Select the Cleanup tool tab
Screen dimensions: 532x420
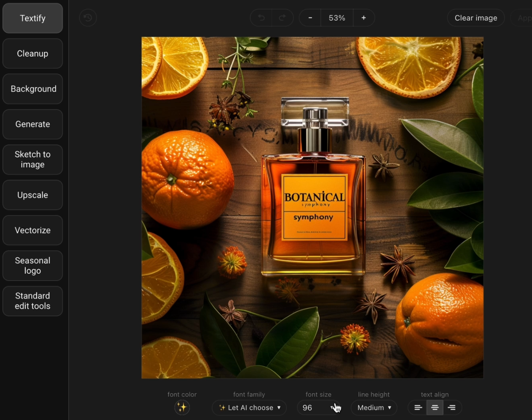click(32, 53)
